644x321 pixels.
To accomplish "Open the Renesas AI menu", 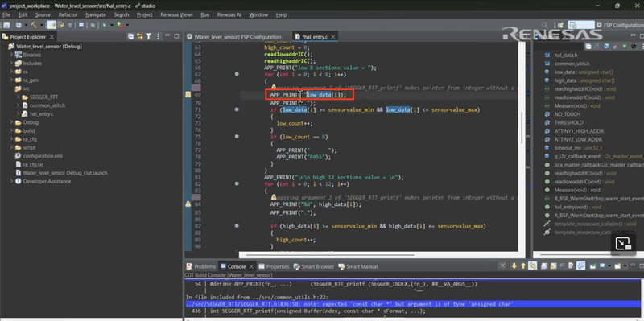I will (229, 14).
